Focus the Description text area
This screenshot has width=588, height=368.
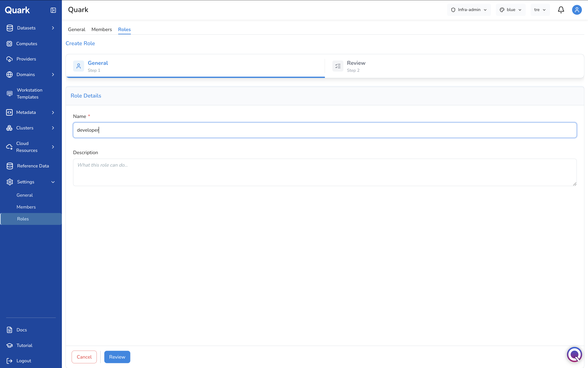[325, 172]
